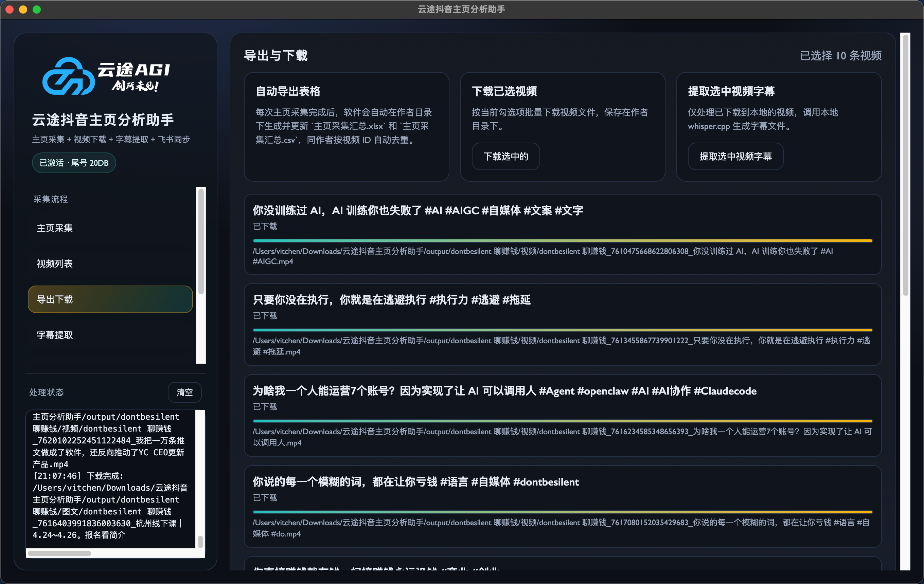
Task: Click the app title 云途抖音主页分析助手 in titlebar
Action: (462, 9)
